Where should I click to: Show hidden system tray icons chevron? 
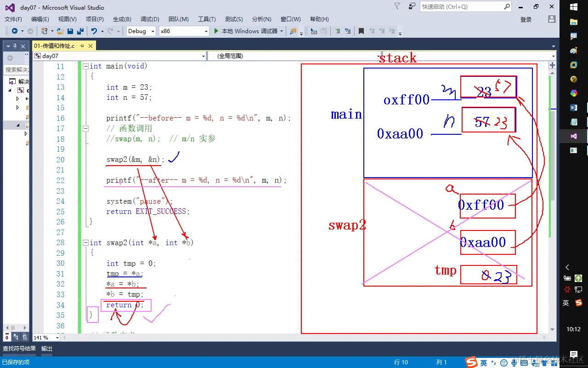(x=567, y=267)
